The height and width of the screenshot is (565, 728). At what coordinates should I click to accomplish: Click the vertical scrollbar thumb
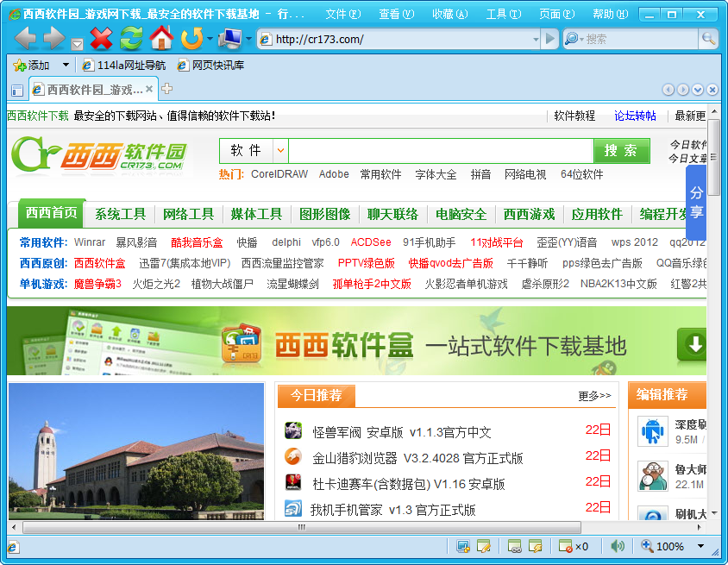tap(714, 157)
